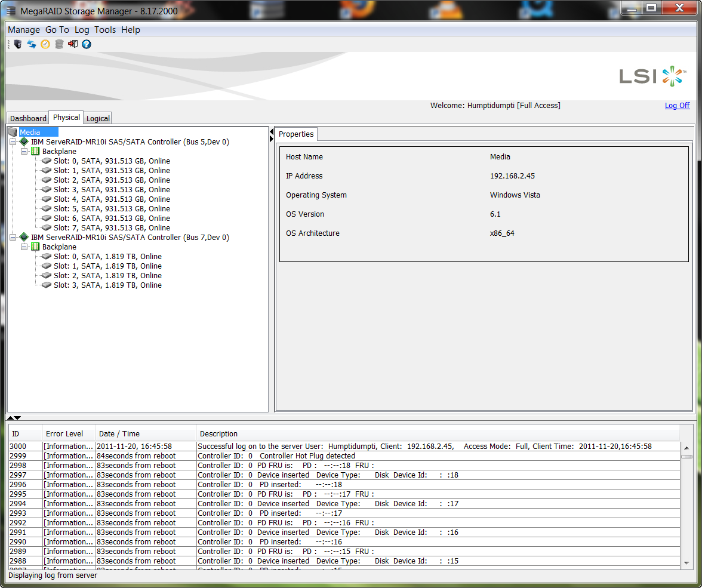Select Slot: 5, SATA, 931.513 GB drive
Screen dimensions: 702x588
click(x=112, y=209)
